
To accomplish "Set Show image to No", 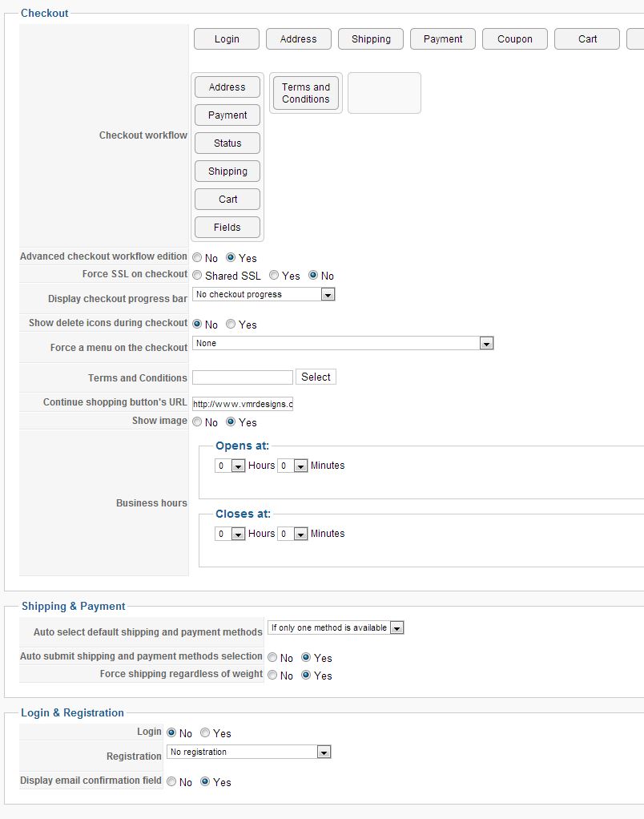I will 197,422.
